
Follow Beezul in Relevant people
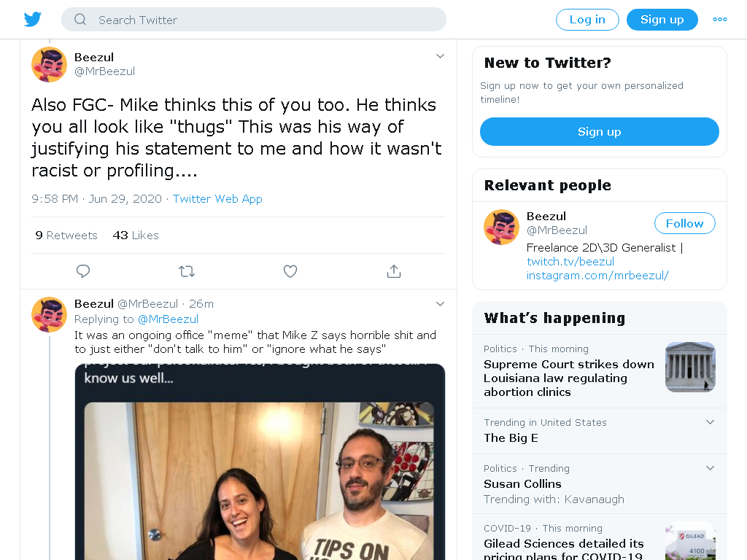point(684,223)
